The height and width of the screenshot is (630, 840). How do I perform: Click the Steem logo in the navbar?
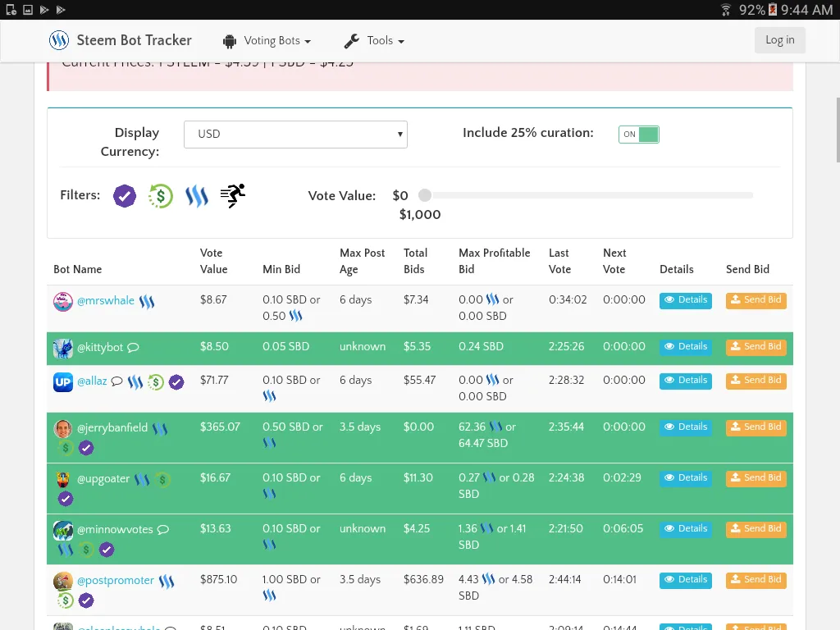coord(59,40)
